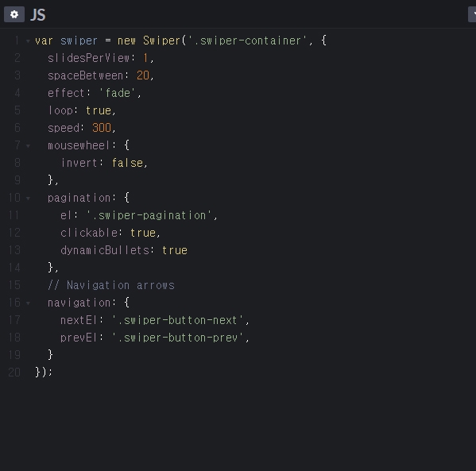Click the JS panel title

38,14
